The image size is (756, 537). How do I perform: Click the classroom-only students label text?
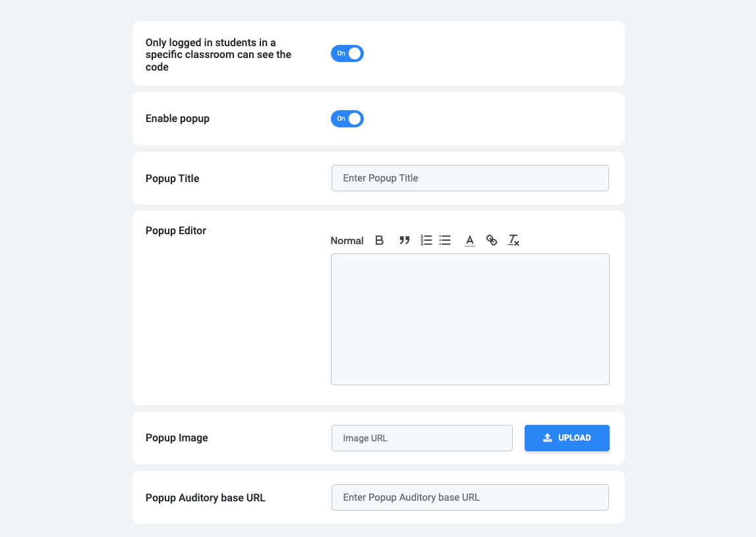(x=218, y=55)
